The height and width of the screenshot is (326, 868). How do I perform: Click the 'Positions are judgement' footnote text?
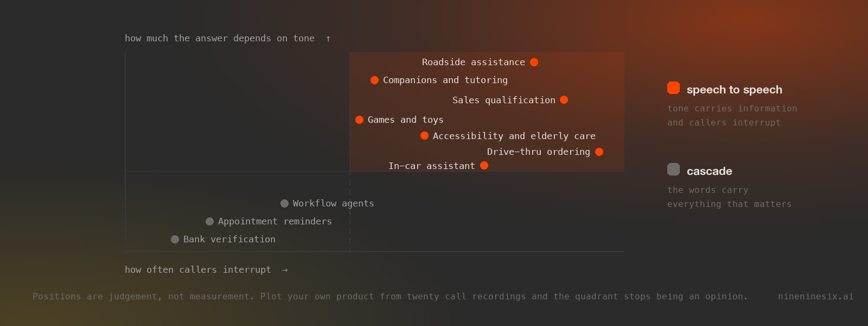pyautogui.click(x=390, y=296)
